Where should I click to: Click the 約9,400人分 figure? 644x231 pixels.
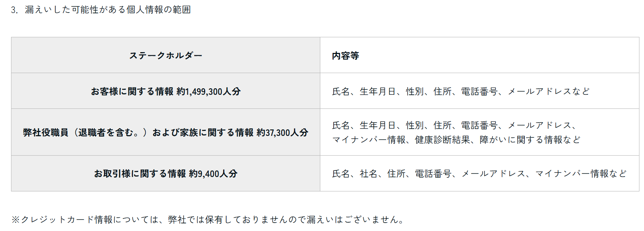point(213,174)
